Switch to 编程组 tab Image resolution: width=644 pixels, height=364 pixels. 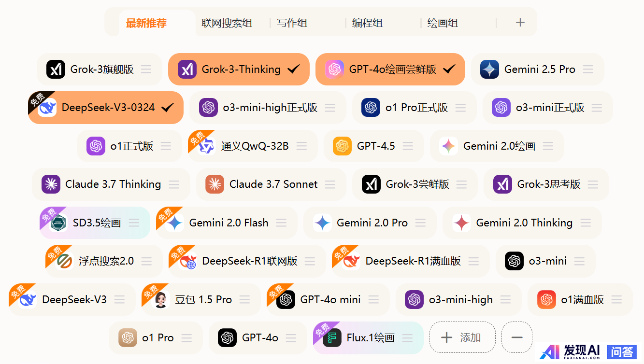coord(368,23)
